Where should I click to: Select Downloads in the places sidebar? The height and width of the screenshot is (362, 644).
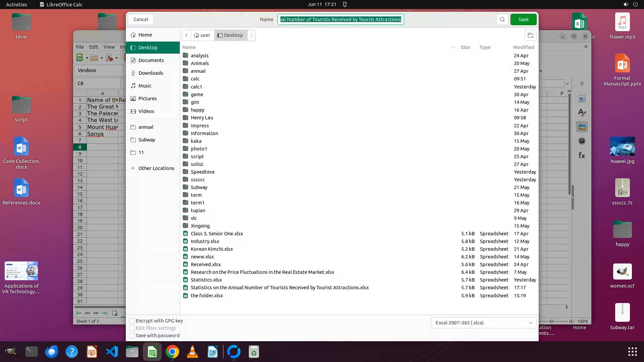click(x=151, y=73)
